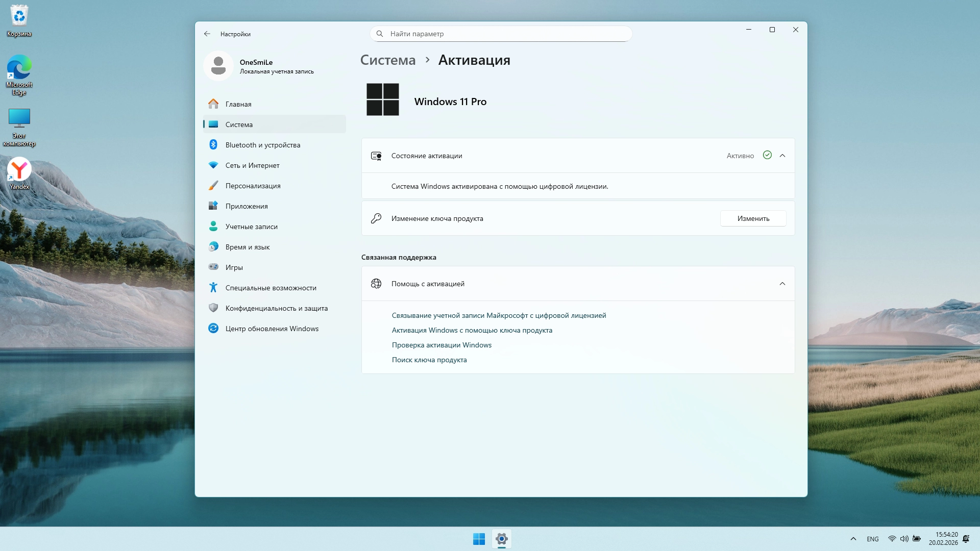980x551 pixels.
Task: Open Конфиденциальность и защита page
Action: (276, 308)
